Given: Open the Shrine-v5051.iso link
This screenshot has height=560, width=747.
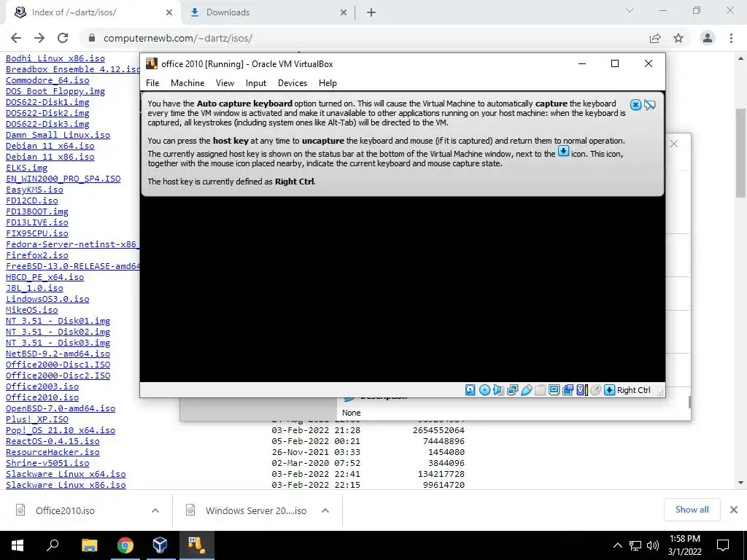Looking at the screenshot, I should tap(47, 463).
